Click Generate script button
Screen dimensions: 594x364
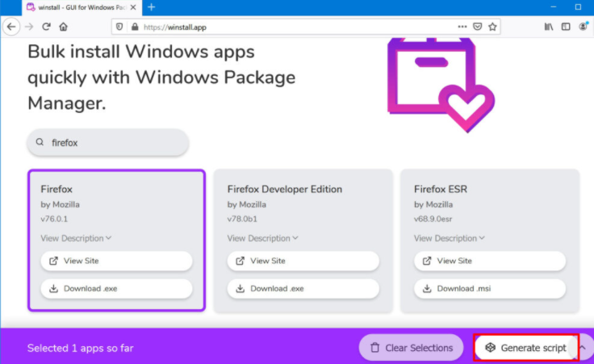[x=526, y=348]
